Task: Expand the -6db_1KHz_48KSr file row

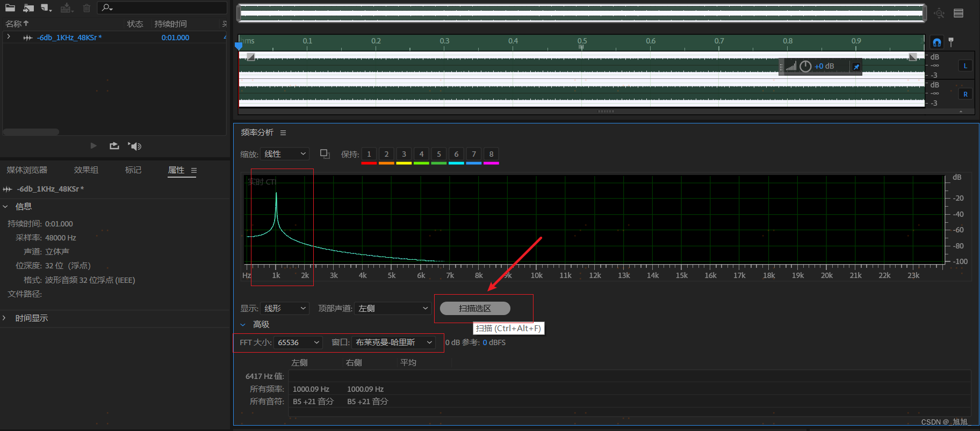Action: coord(9,37)
